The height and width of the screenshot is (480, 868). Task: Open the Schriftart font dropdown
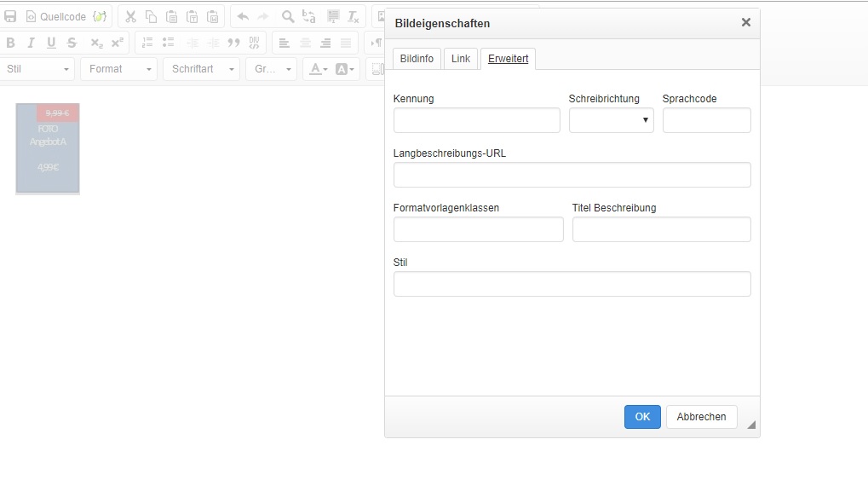tap(200, 69)
